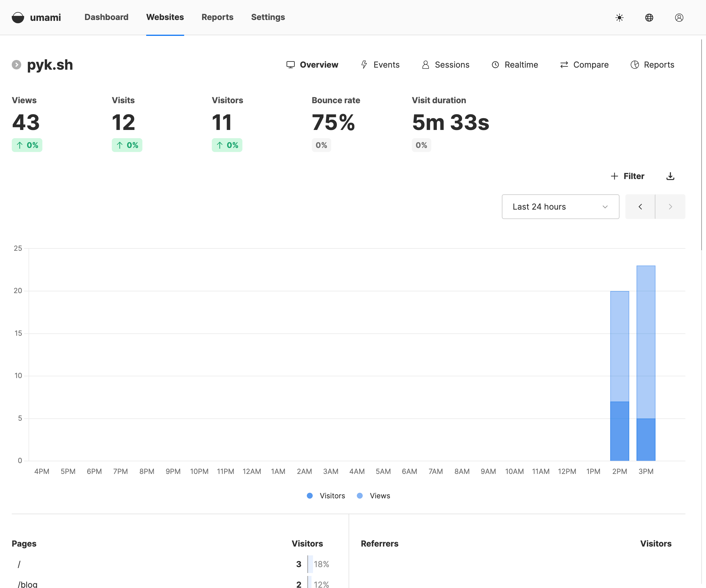
Task: Open the user profile icon
Action: click(679, 17)
